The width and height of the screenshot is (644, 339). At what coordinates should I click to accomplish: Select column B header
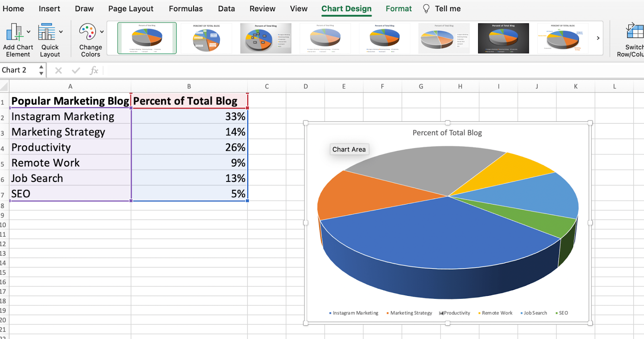pos(189,86)
